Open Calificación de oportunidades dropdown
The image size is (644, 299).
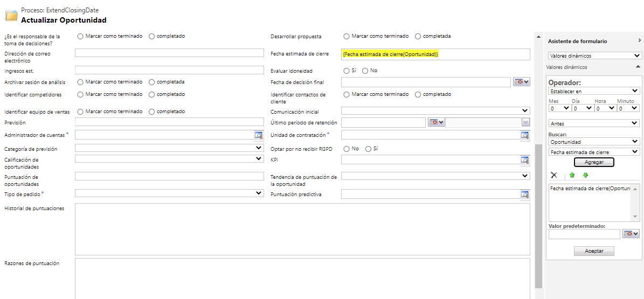tap(170, 158)
